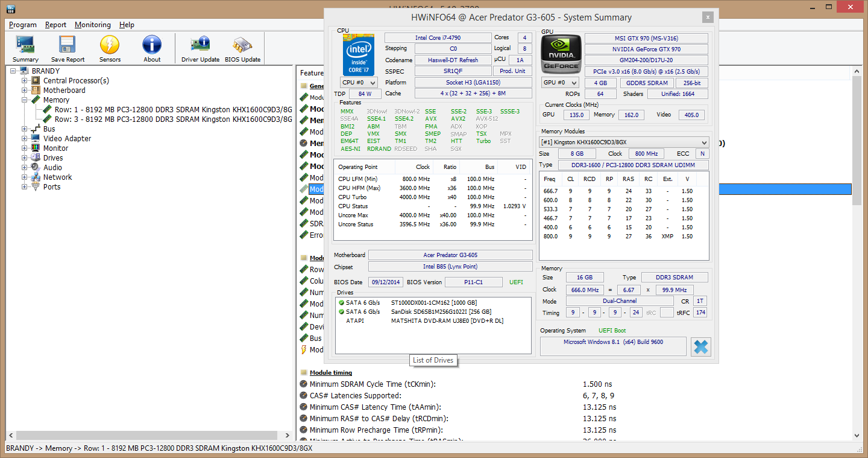Click icon beside CAS# Latencies Supported

tap(304, 395)
